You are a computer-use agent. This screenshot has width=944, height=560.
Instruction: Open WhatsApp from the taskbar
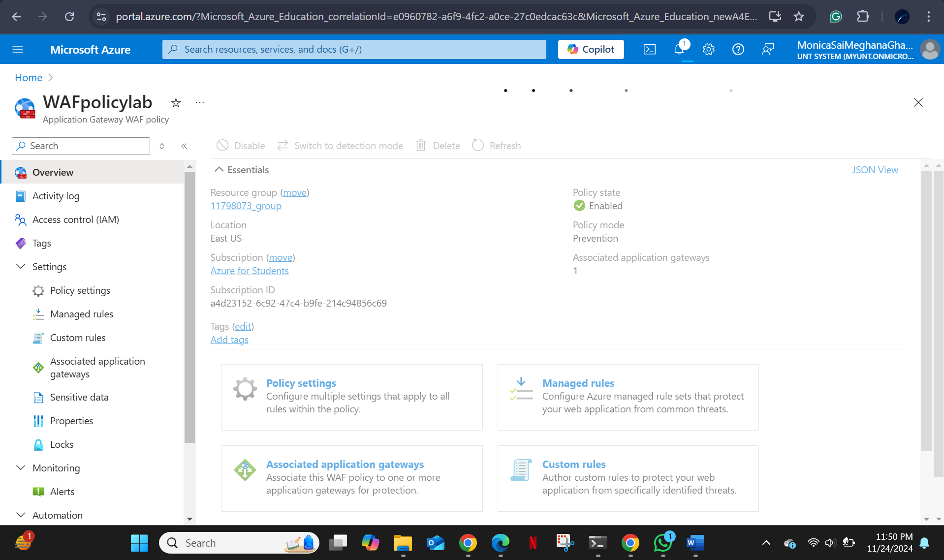[663, 543]
